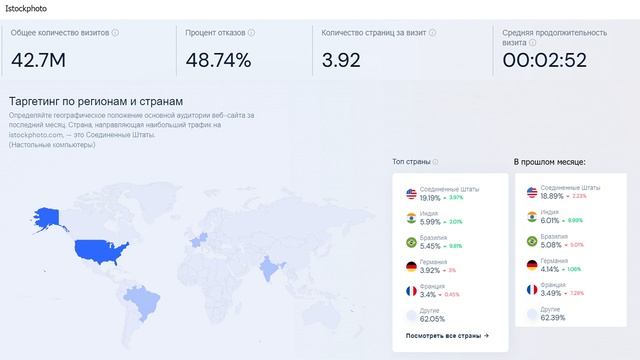Click the Топ страны heading label
The image size is (640, 360).
point(411,162)
